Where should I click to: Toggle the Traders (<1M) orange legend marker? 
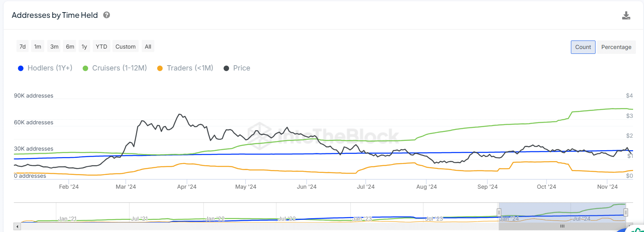[x=160, y=68]
